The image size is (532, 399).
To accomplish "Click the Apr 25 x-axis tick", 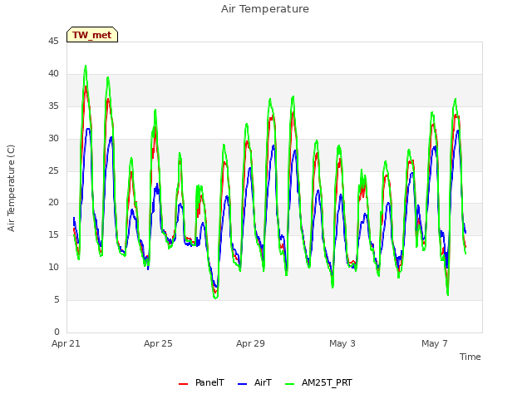I will (x=158, y=343).
